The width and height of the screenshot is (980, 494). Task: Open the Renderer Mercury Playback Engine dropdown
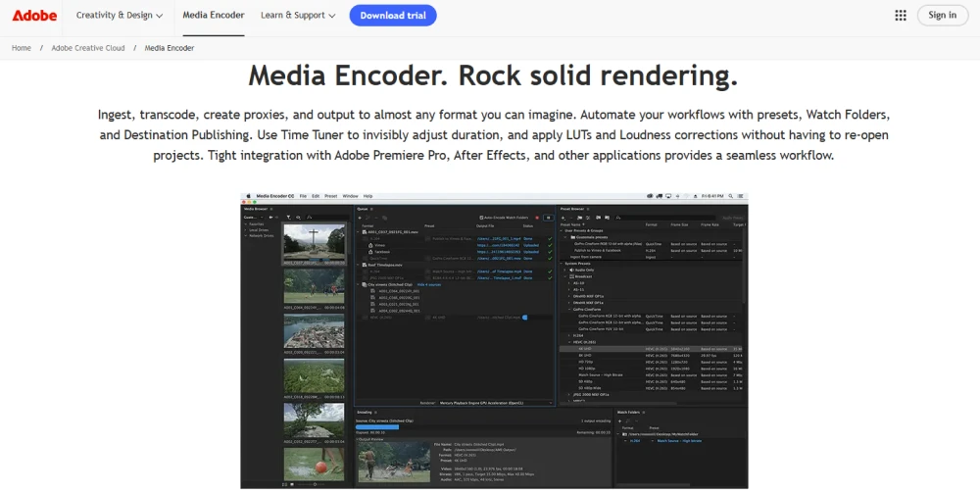tap(496, 403)
